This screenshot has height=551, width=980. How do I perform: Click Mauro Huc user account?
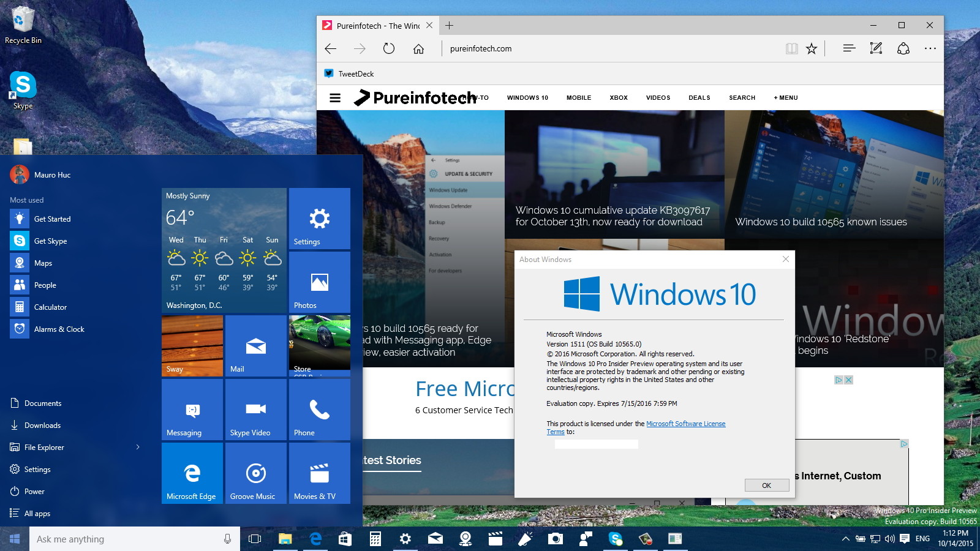pos(40,174)
